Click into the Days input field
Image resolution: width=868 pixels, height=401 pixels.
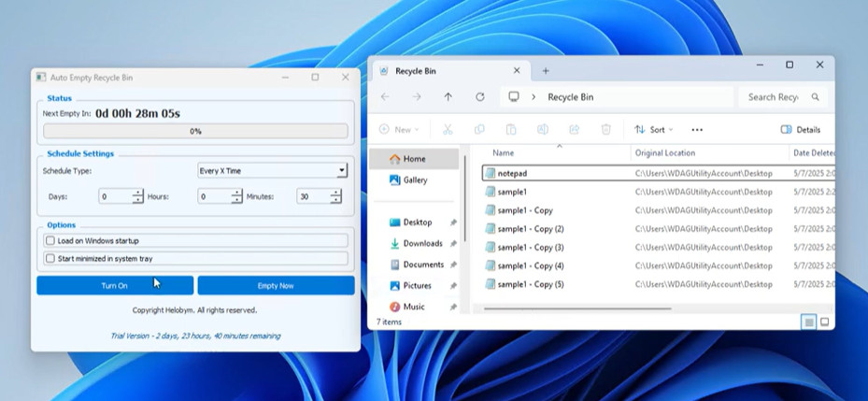coord(115,196)
